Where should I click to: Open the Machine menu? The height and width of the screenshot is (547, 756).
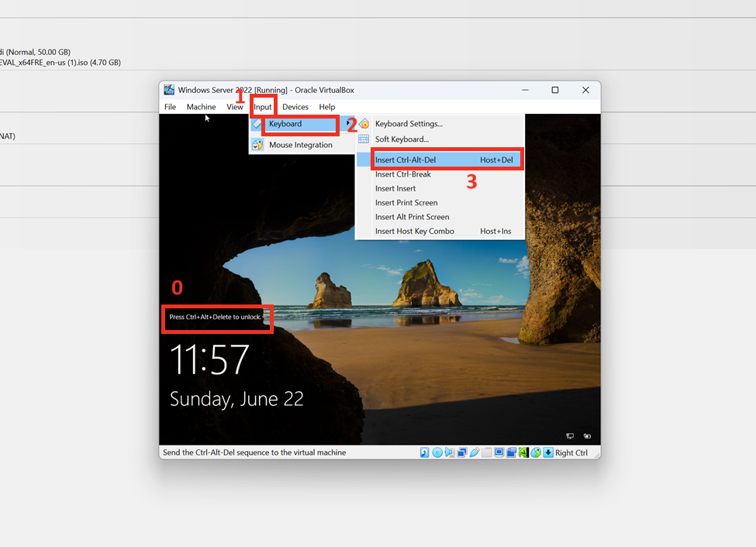(x=201, y=107)
